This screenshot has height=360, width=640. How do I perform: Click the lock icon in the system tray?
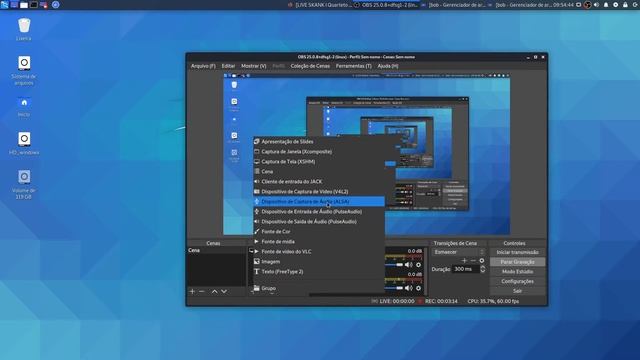625,5
